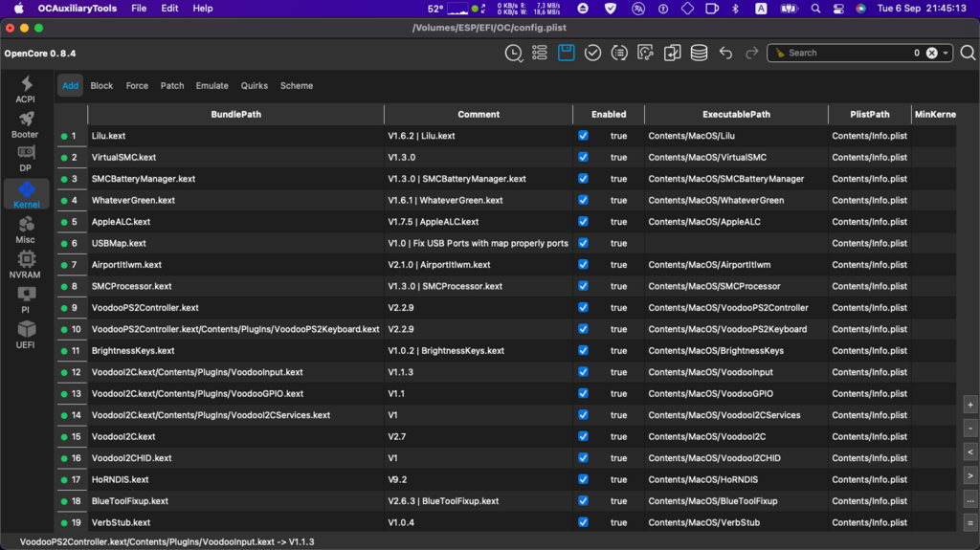Image resolution: width=980 pixels, height=550 pixels.
Task: Open the database stack icon in toolbar
Action: click(700, 53)
